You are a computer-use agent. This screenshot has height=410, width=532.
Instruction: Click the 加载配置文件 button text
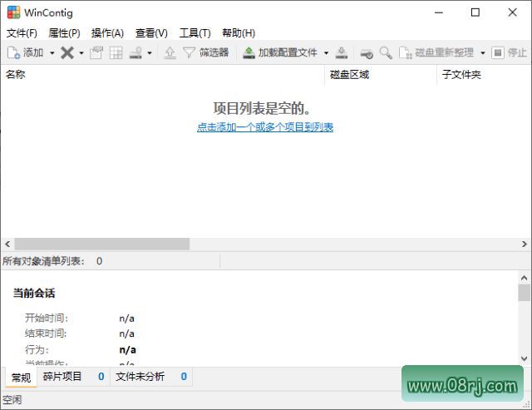coord(288,52)
